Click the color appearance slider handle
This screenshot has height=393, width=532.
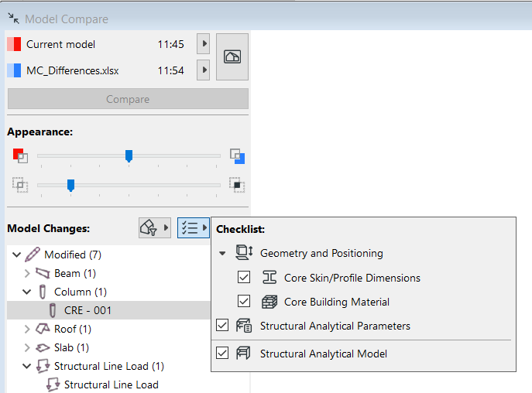pos(129,156)
